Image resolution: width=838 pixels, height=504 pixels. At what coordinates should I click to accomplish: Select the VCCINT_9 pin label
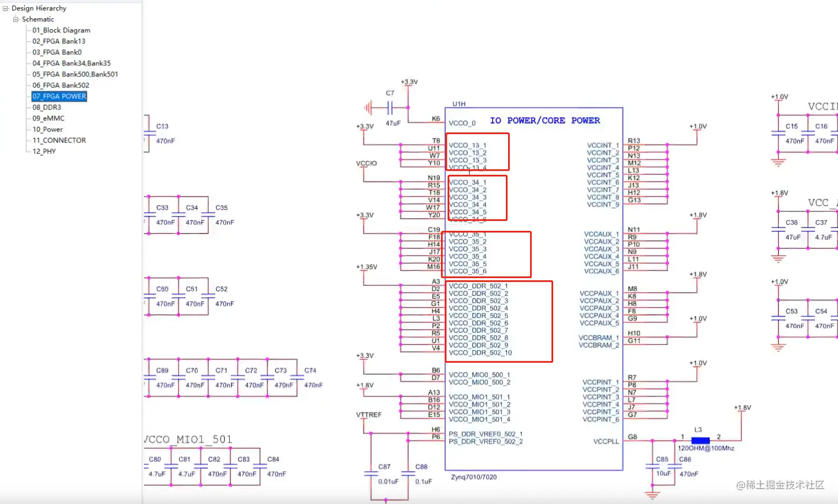click(x=603, y=204)
